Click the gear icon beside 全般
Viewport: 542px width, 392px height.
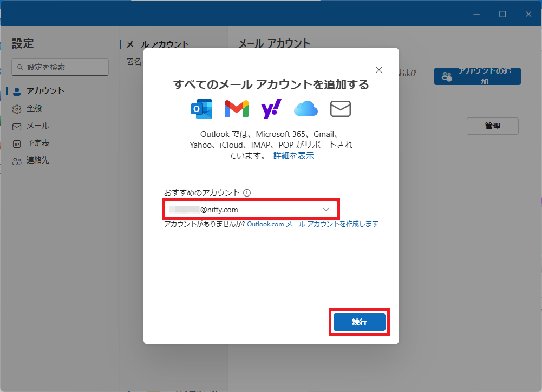tap(17, 109)
